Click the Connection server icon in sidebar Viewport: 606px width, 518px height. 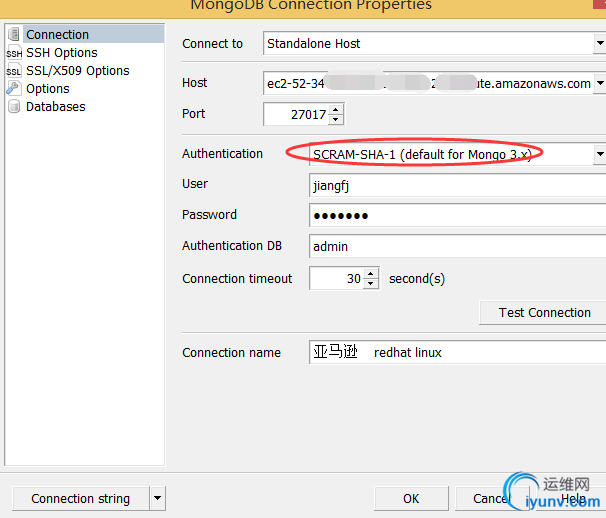coord(14,34)
